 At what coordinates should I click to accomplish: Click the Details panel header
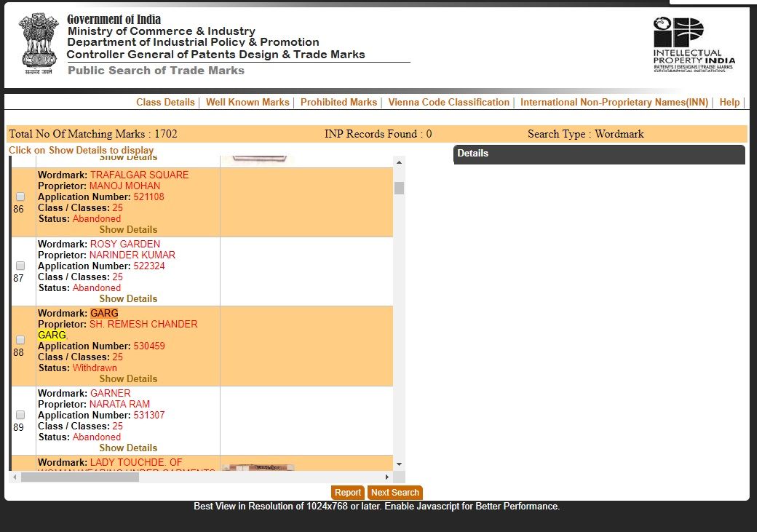click(x=599, y=154)
